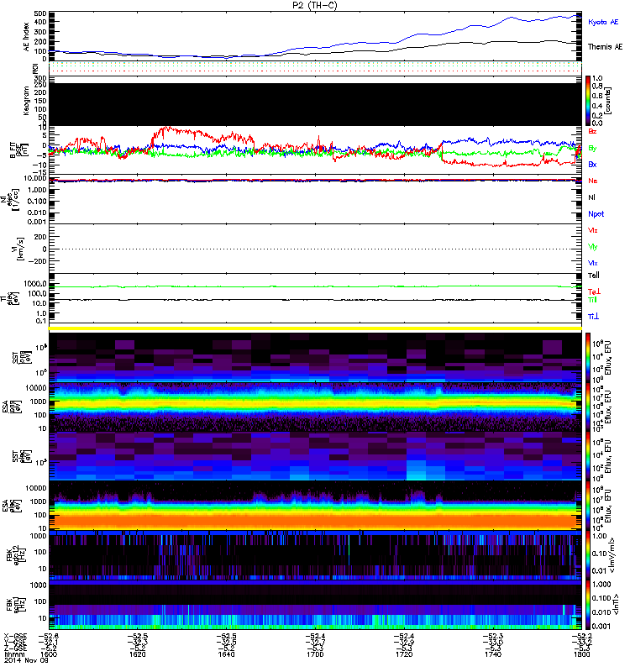Screen dimensions: 630x672
Task: Click the plot title "P2 (TH-C)"
Action: pyautogui.click(x=314, y=6)
